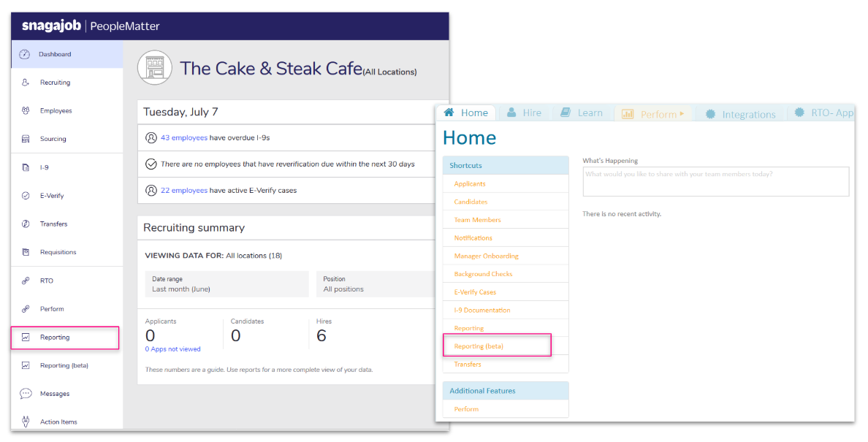Screen dimensions: 868x442
Task: Click the Action Items plug icon
Action: (26, 422)
